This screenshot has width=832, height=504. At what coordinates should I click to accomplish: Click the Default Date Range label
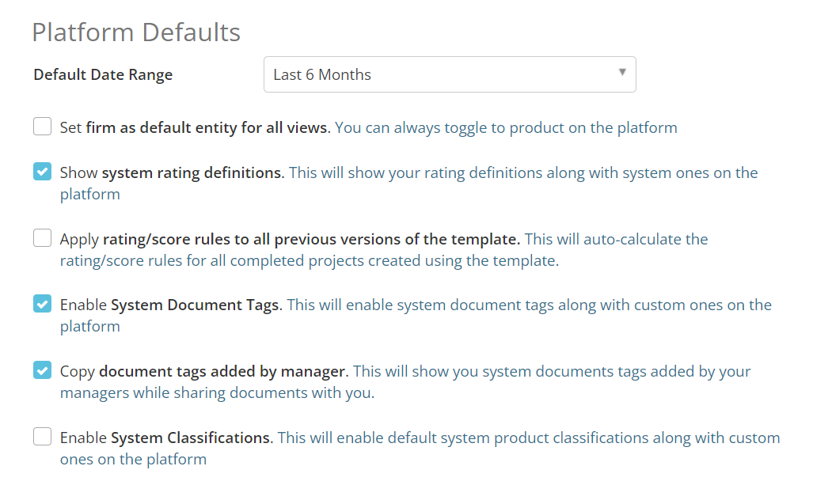[103, 75]
